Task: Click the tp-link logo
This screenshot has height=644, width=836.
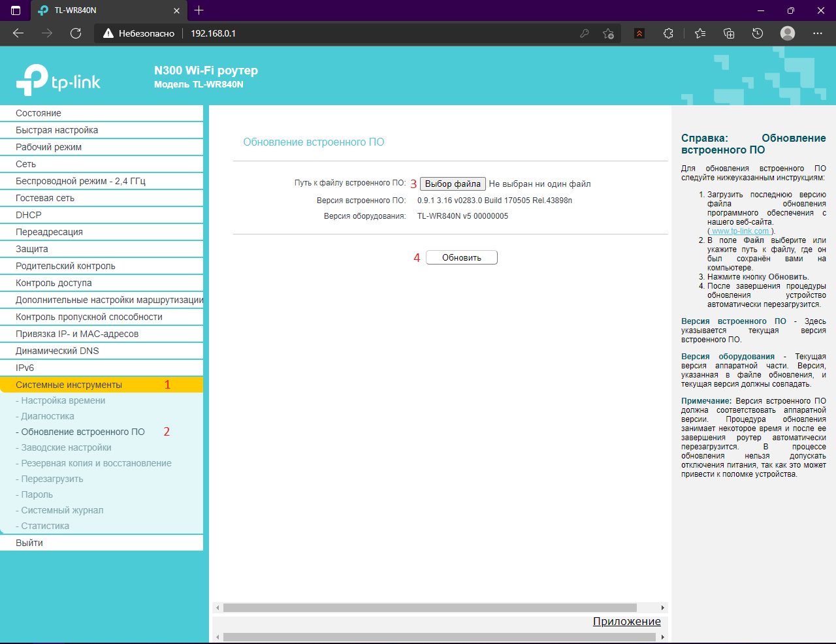Action: (x=59, y=80)
